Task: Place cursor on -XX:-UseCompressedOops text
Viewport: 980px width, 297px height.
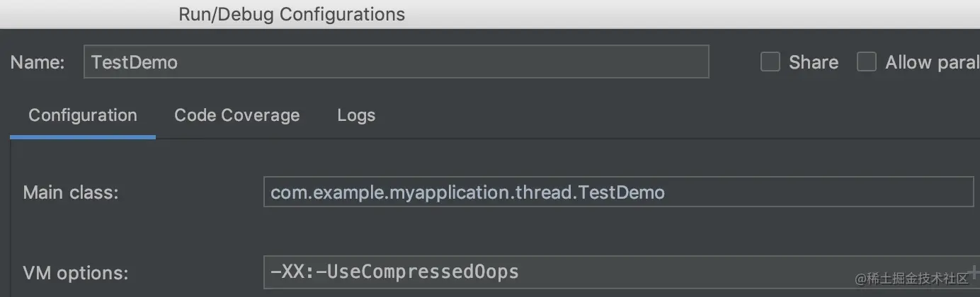Action: (394, 272)
